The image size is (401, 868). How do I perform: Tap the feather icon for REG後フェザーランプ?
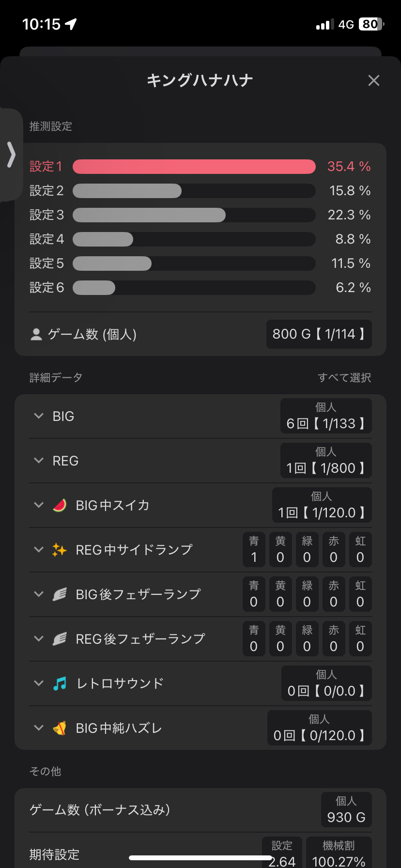60,639
